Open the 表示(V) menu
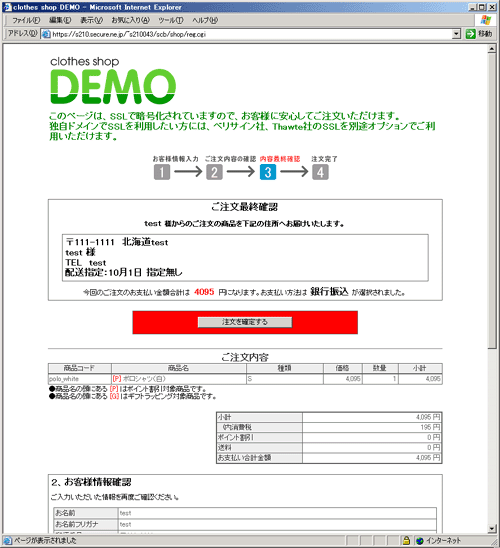500x548 pixels. (92, 20)
